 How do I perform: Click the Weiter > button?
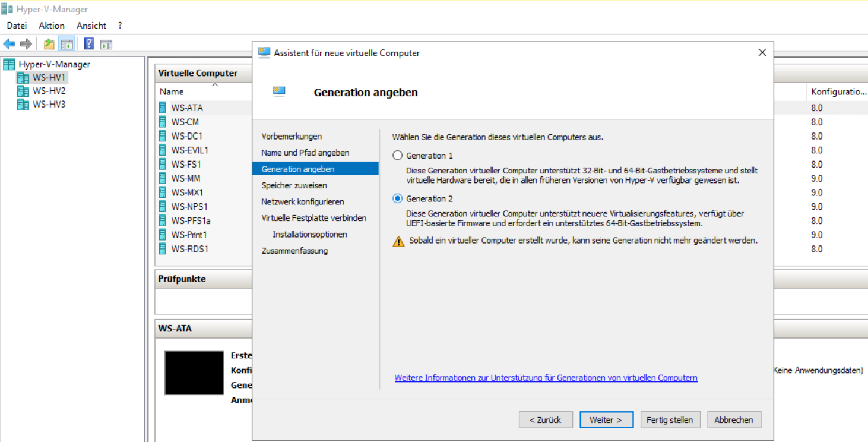point(606,419)
